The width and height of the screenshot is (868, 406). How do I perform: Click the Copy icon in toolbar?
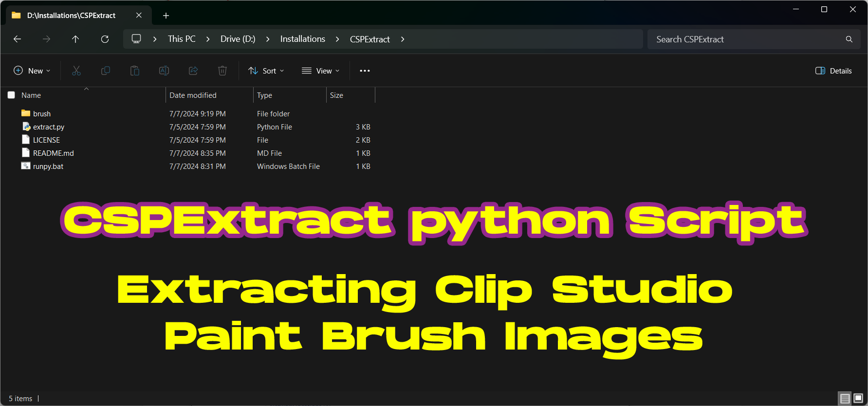[x=106, y=71]
